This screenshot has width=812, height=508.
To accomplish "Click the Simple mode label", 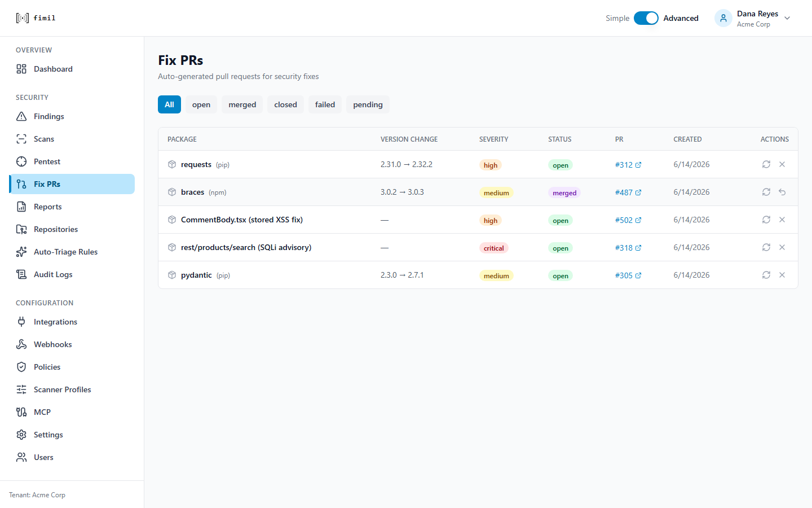I will 617,18.
